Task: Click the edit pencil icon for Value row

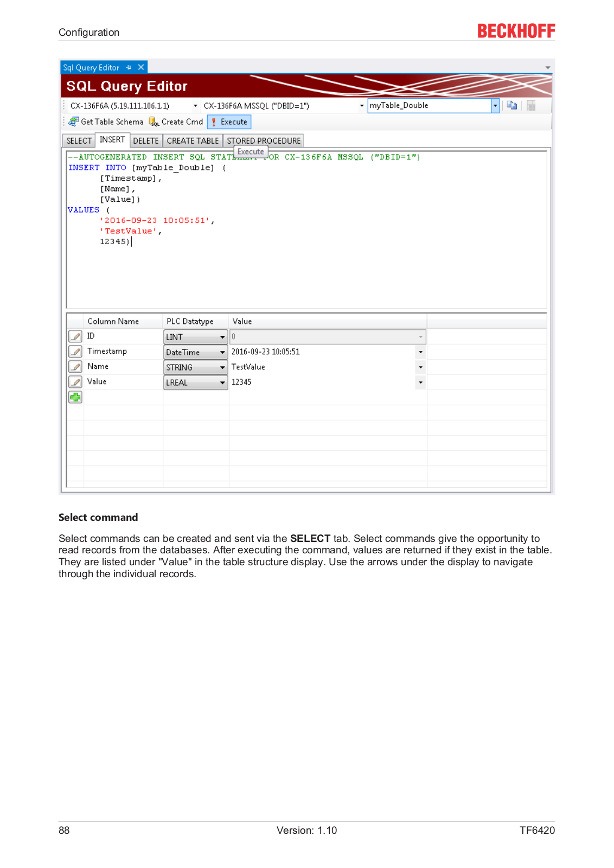Action: point(75,382)
